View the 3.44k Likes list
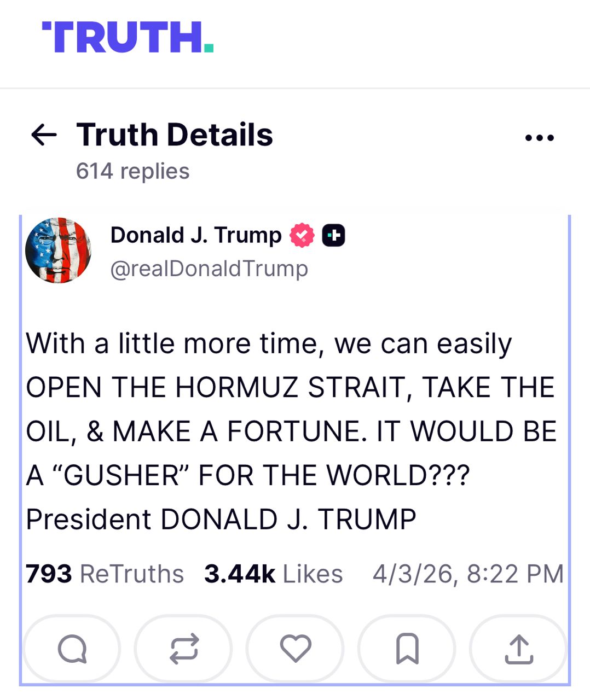 [x=273, y=574]
